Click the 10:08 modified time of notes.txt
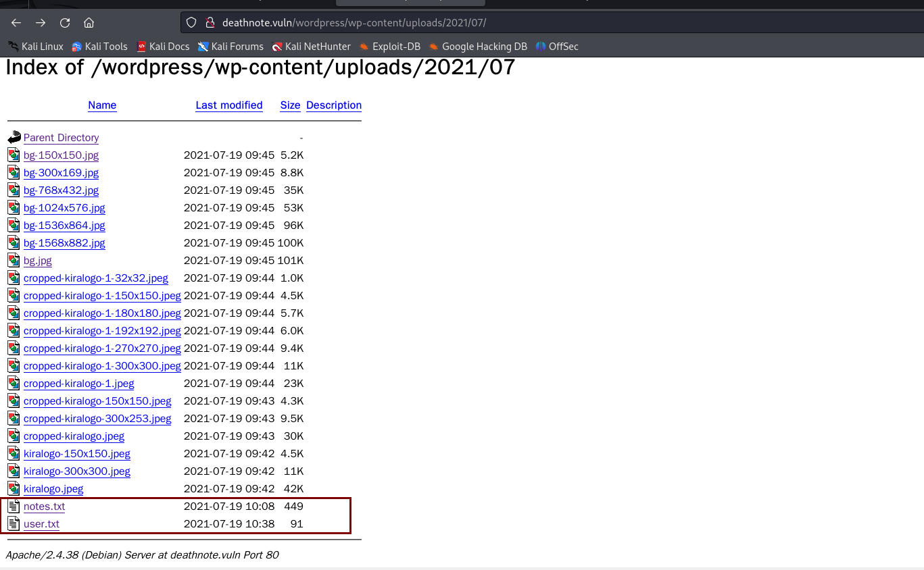Screen dimensions: 924x570 click(x=261, y=507)
